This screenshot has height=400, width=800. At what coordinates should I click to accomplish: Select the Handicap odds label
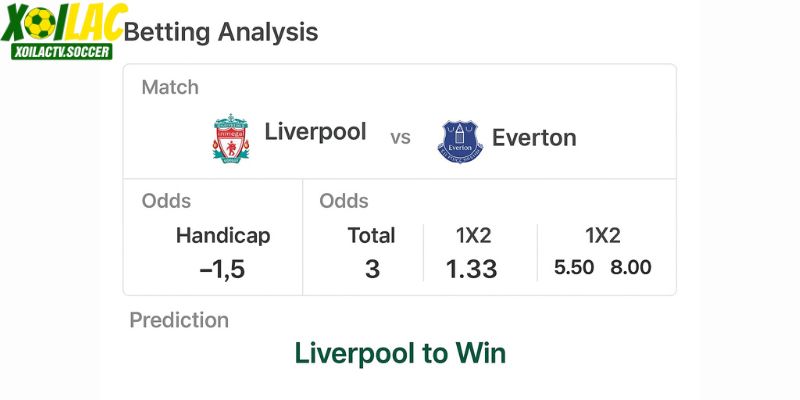pyautogui.click(x=223, y=236)
